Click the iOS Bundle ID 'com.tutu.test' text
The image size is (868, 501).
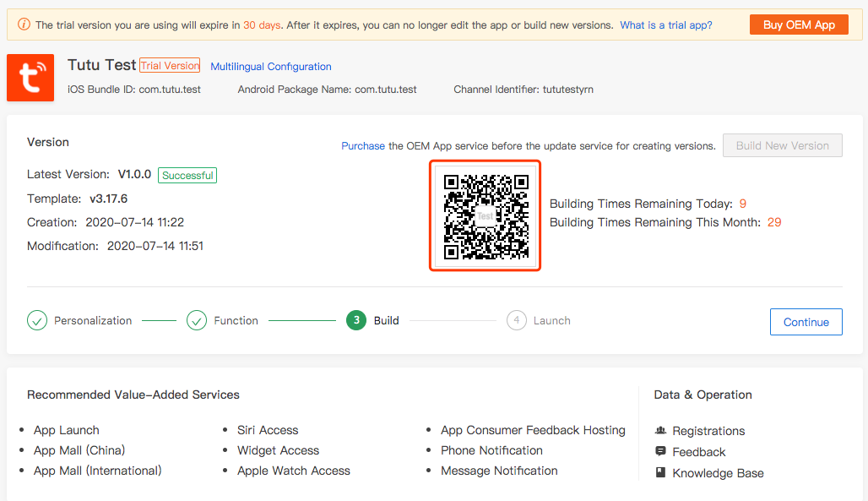pyautogui.click(x=170, y=90)
